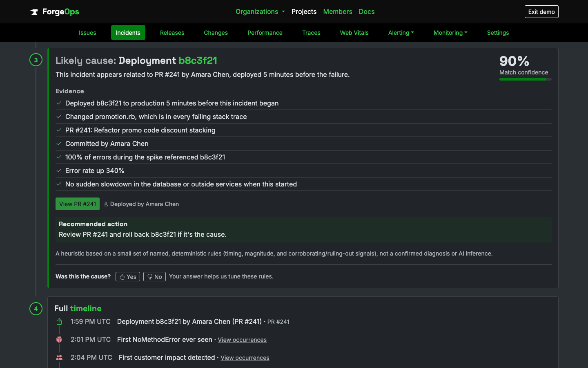Expand the Monitoring menu
The width and height of the screenshot is (588, 368).
pos(450,33)
